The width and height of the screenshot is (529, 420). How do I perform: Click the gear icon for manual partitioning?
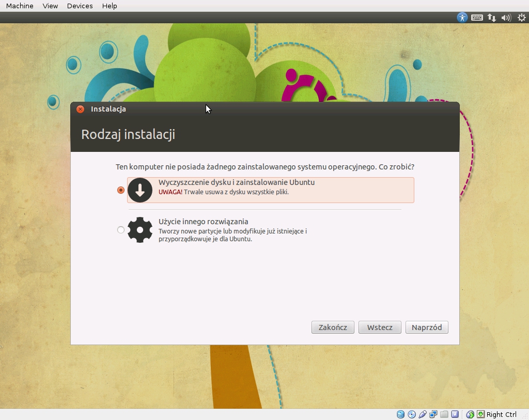[140, 230]
